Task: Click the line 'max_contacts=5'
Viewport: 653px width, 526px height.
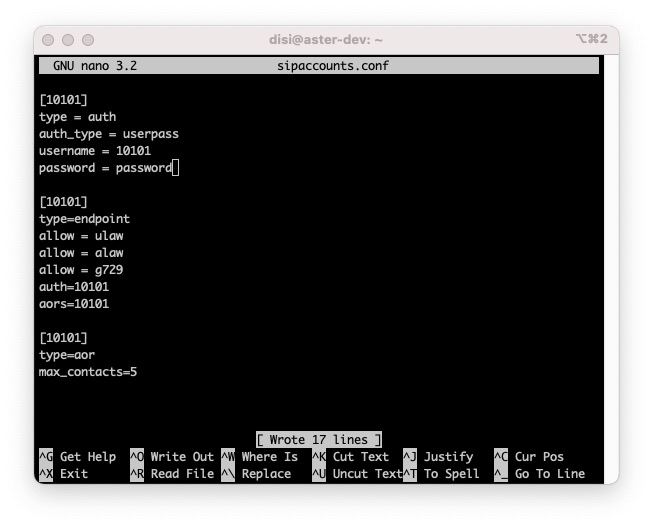Action: click(88, 372)
